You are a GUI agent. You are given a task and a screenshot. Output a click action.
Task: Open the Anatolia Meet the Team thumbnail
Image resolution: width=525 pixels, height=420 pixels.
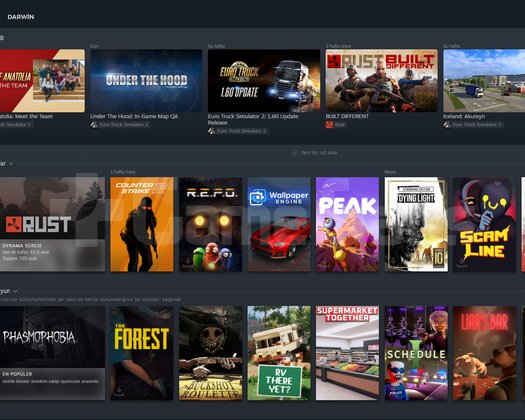coord(42,81)
